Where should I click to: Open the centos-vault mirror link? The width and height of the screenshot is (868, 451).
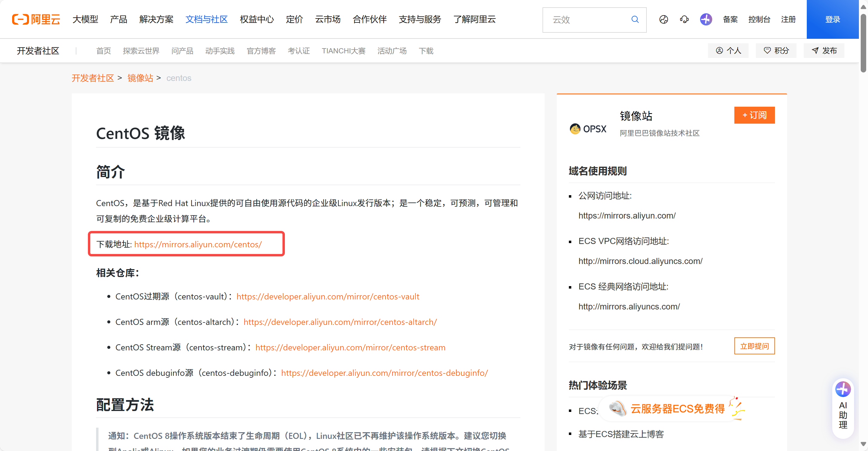click(x=328, y=297)
